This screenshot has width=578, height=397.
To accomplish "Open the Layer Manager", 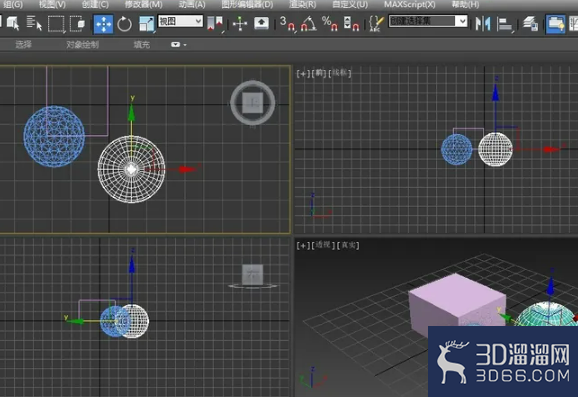I will [530, 24].
